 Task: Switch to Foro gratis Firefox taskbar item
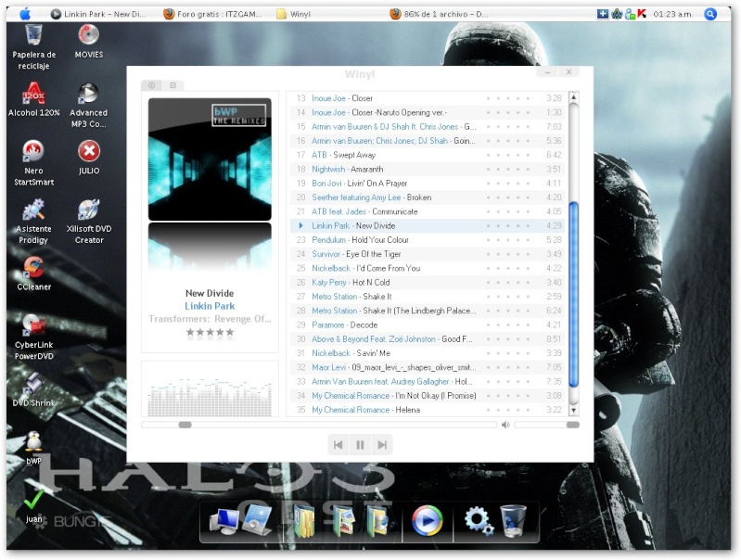coord(212,14)
